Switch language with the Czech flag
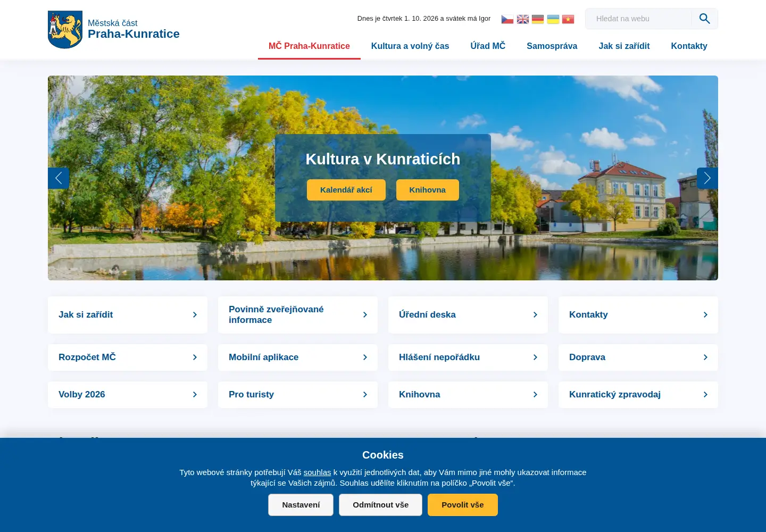Screen dimensions: 766x532 coord(507,19)
